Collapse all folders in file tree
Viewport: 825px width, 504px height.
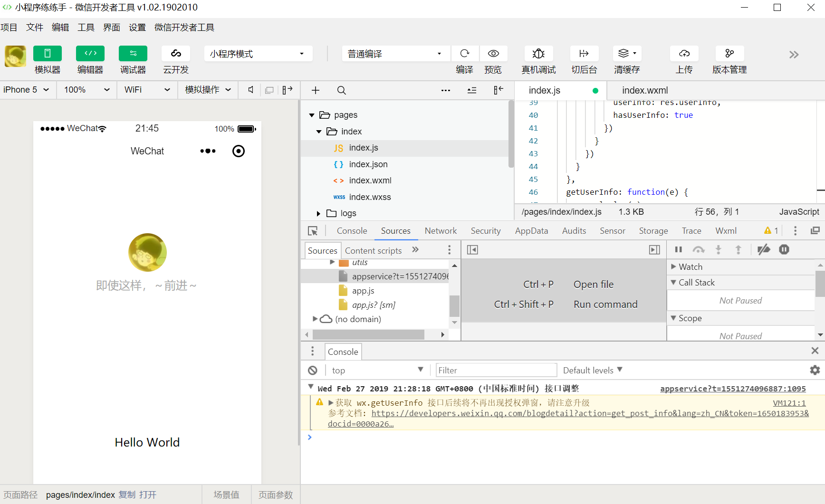(x=472, y=90)
